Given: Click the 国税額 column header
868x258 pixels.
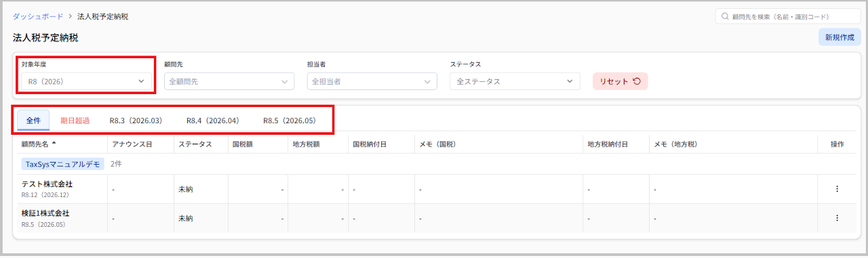Looking at the screenshot, I should click(x=243, y=144).
